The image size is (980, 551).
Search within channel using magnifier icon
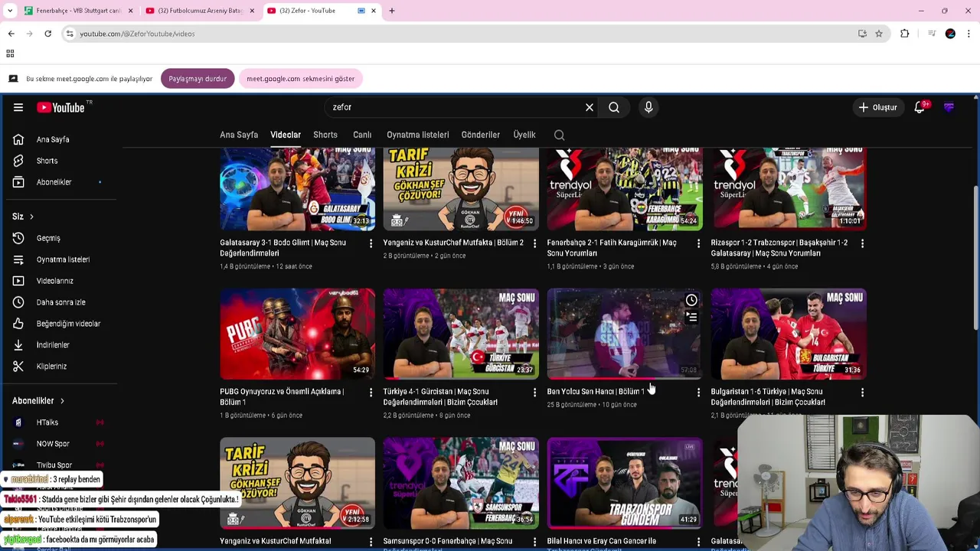560,135
